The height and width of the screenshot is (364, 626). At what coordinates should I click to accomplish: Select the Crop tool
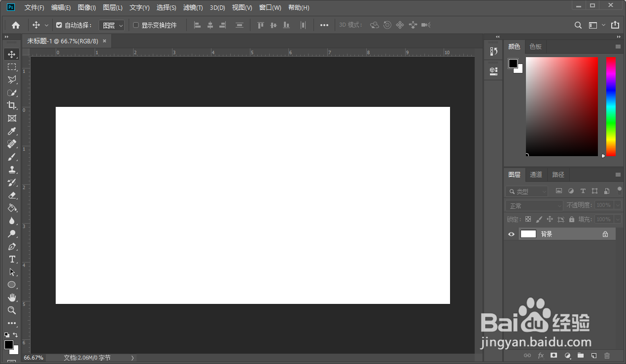(x=12, y=105)
